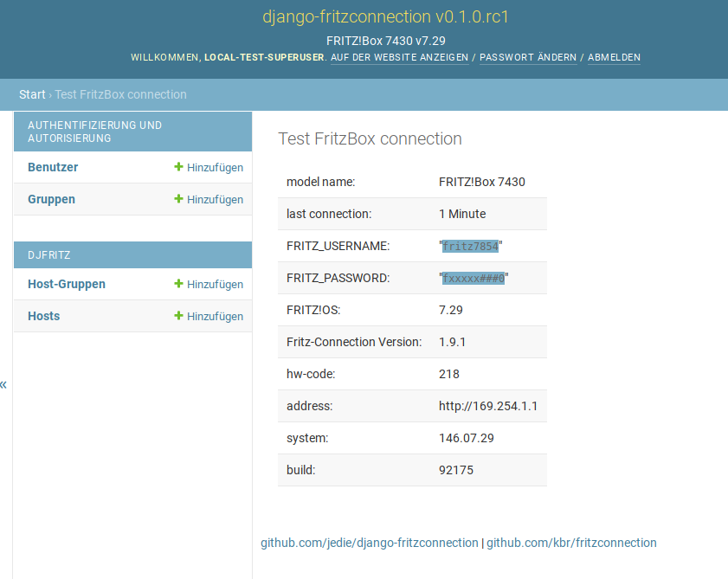Click the address value http://169.254.1.1
Image resolution: width=728 pixels, height=579 pixels.
pyautogui.click(x=488, y=406)
